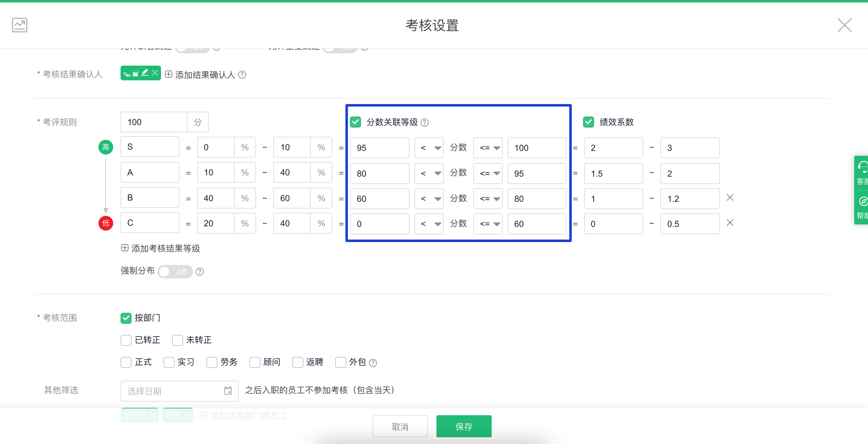Toggle the 绩效系数 checkbox
This screenshot has height=444, width=868.
(588, 122)
